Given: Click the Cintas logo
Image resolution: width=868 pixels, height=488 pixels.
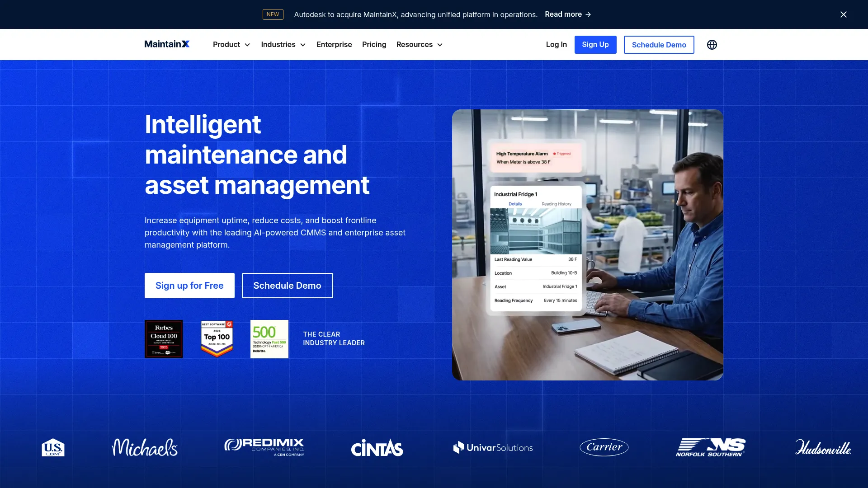Looking at the screenshot, I should click(x=377, y=448).
